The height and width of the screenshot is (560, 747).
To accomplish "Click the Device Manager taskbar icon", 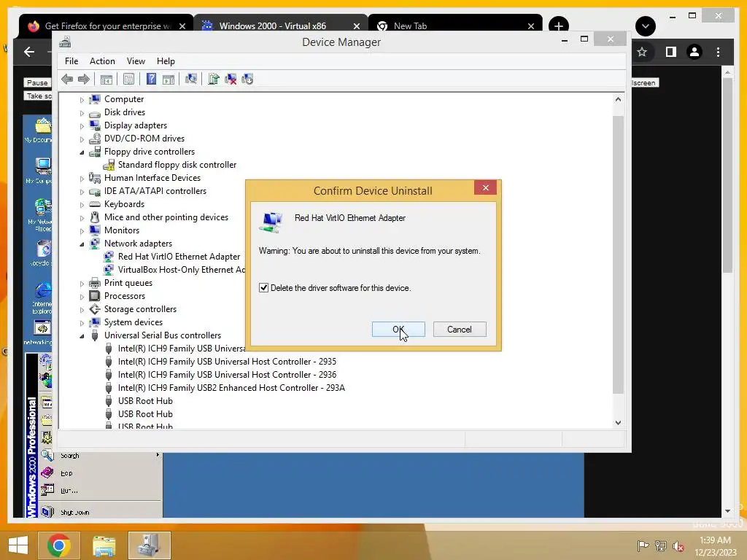I will (149, 545).
